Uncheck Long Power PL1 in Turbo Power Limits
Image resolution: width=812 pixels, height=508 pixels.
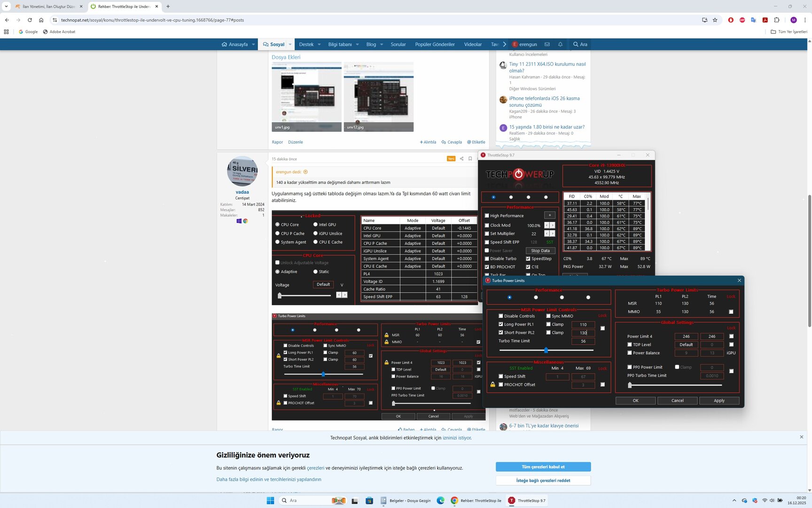coord(501,324)
